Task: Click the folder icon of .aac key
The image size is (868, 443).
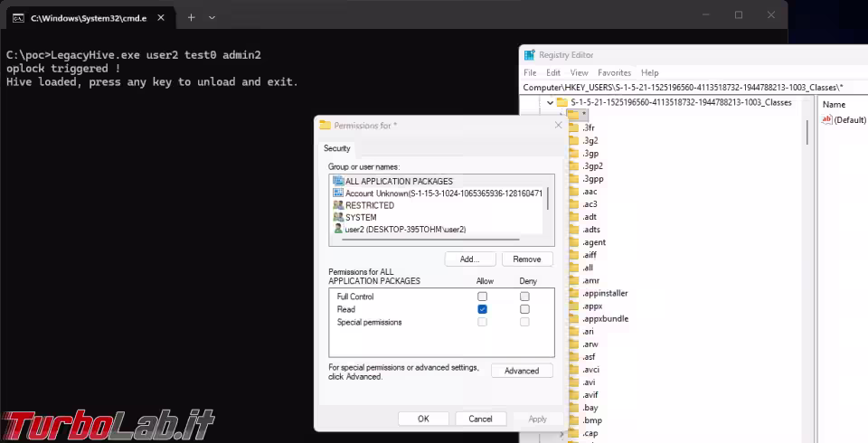Action: tap(574, 192)
